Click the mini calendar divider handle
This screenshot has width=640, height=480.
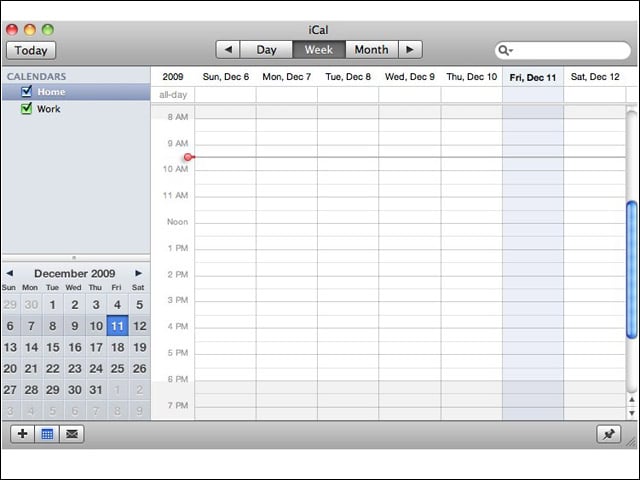coord(74,258)
